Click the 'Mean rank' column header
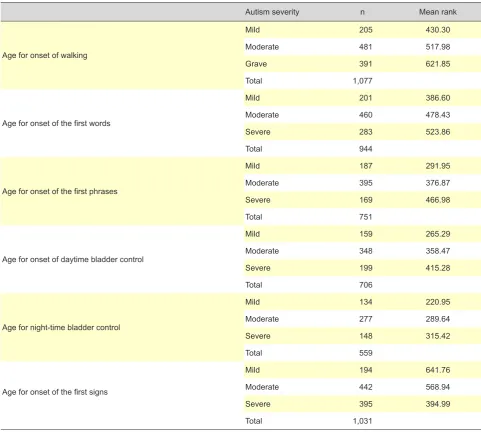Screen dimensions: 481x435 click(x=438, y=12)
